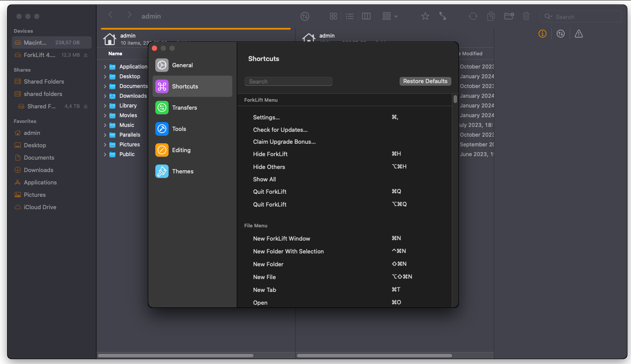This screenshot has height=364, width=631.
Task: Eject the ForkLift 4 disk image
Action: (x=86, y=55)
